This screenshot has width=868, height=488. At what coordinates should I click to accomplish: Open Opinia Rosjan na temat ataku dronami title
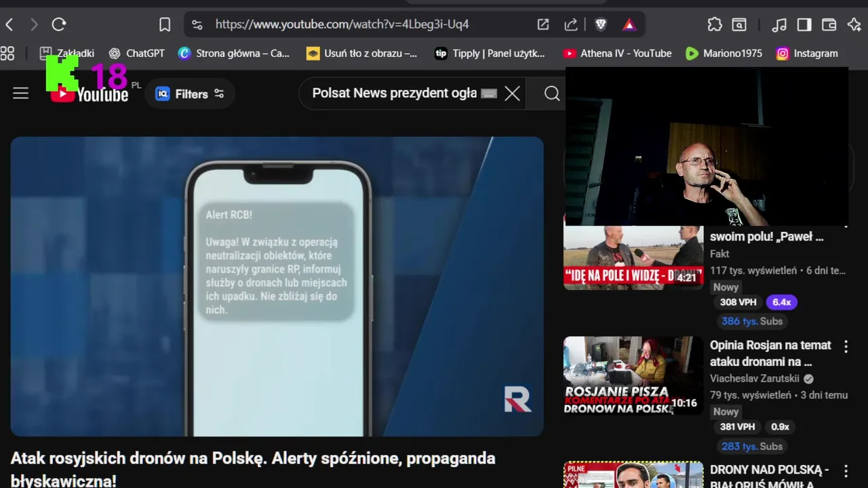[770, 353]
